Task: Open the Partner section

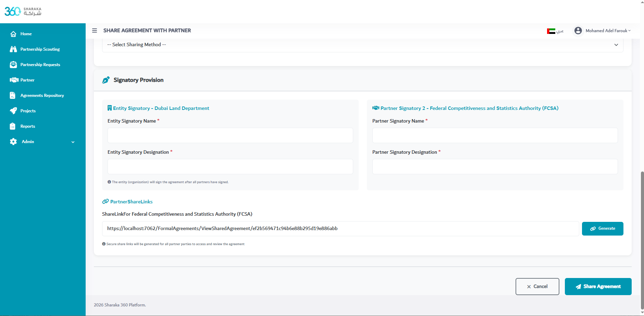Action: pos(27,80)
